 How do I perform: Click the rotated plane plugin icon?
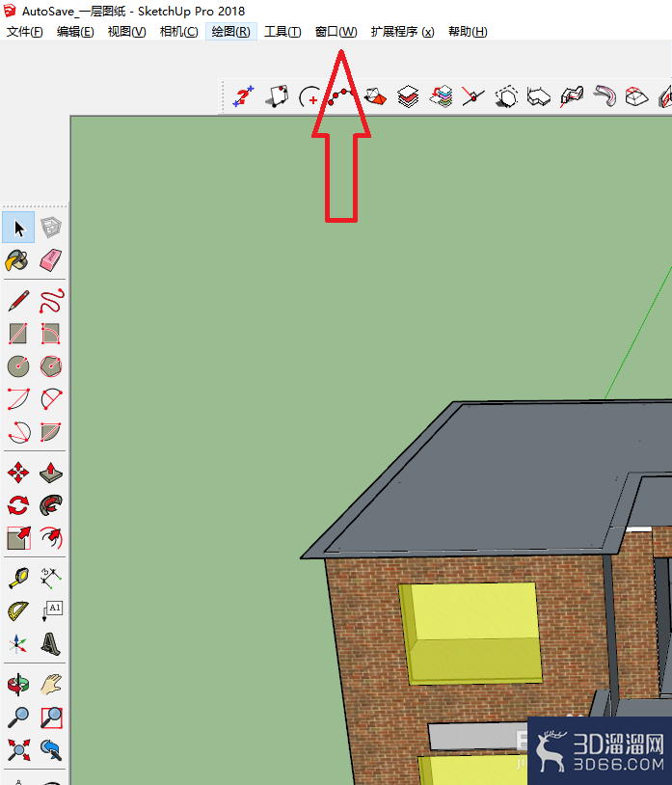click(278, 96)
